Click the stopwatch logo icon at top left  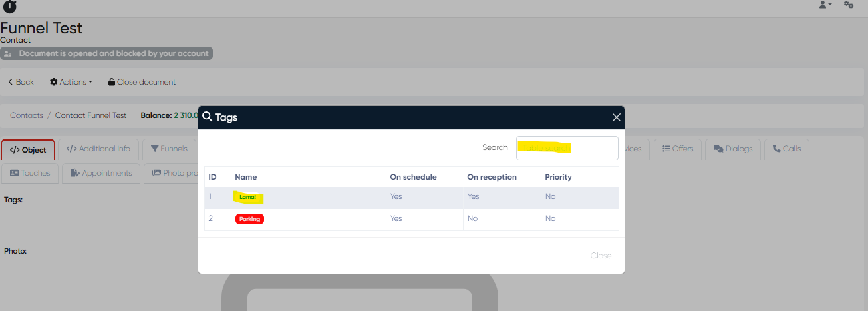click(x=10, y=6)
